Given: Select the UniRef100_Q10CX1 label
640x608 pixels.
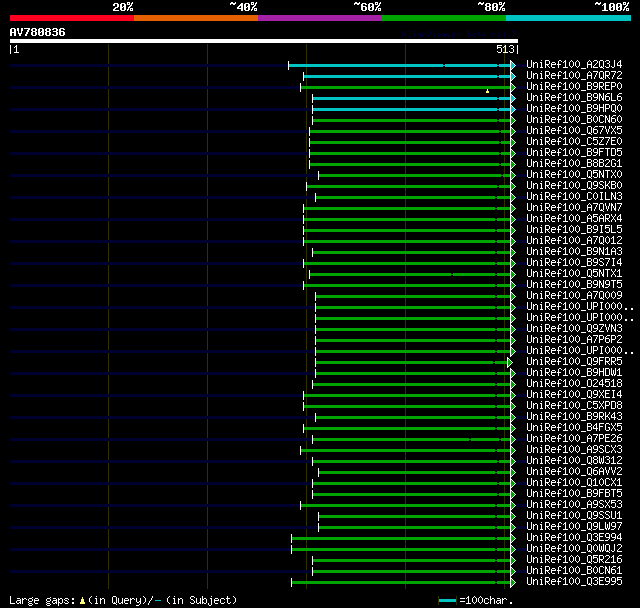Looking at the screenshot, I should [x=574, y=483].
